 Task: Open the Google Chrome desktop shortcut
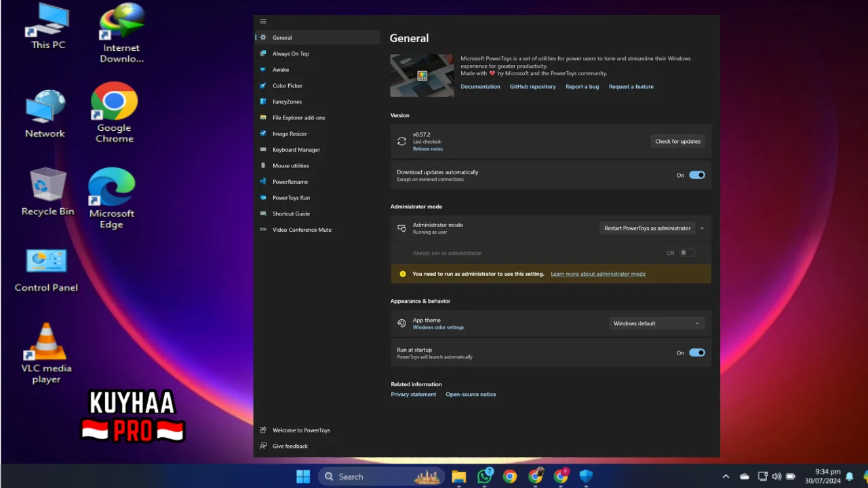click(114, 113)
